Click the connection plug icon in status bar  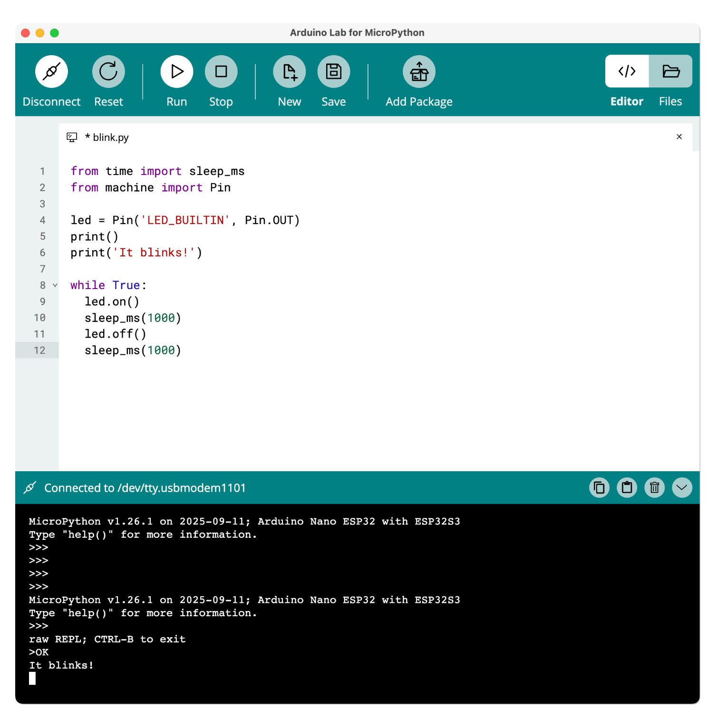30,488
